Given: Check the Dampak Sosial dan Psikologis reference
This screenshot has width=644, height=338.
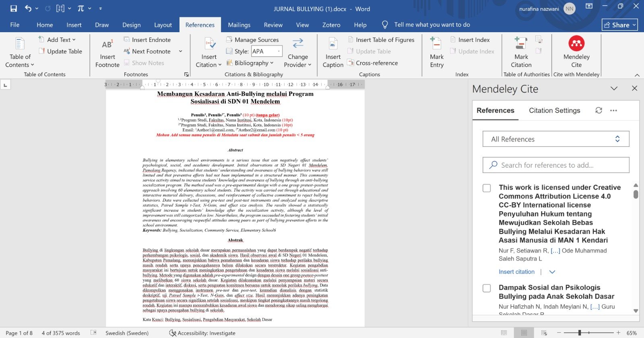Looking at the screenshot, I should tap(487, 288).
